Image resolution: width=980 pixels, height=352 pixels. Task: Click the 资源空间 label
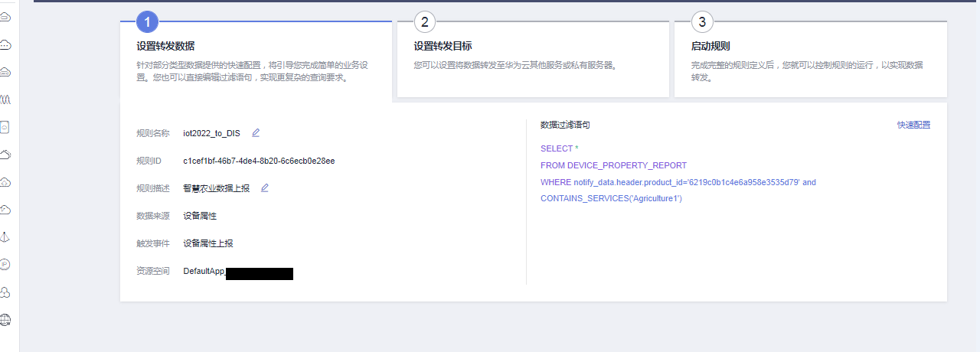(153, 271)
